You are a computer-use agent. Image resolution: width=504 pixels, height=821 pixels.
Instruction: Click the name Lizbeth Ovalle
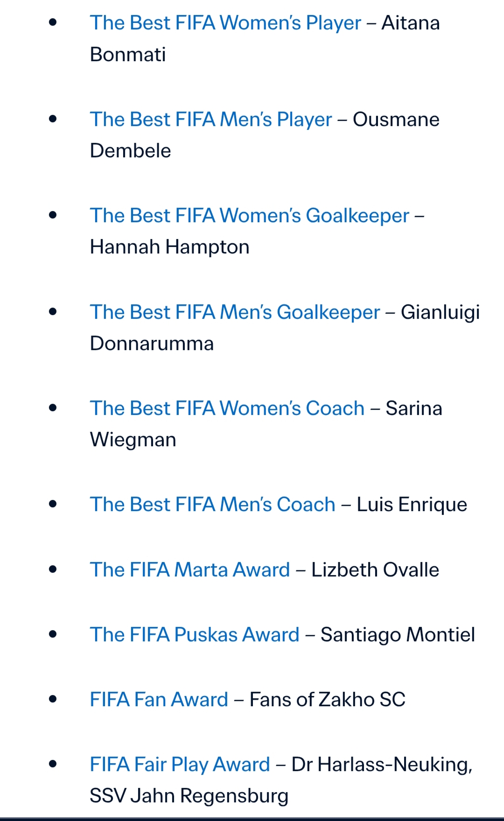(375, 570)
